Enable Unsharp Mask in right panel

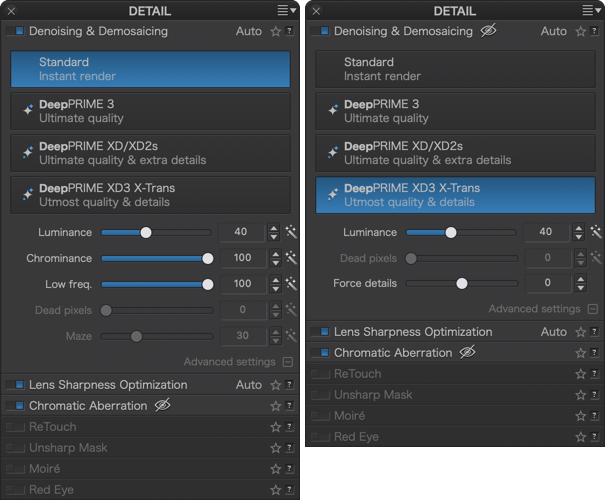pos(320,395)
